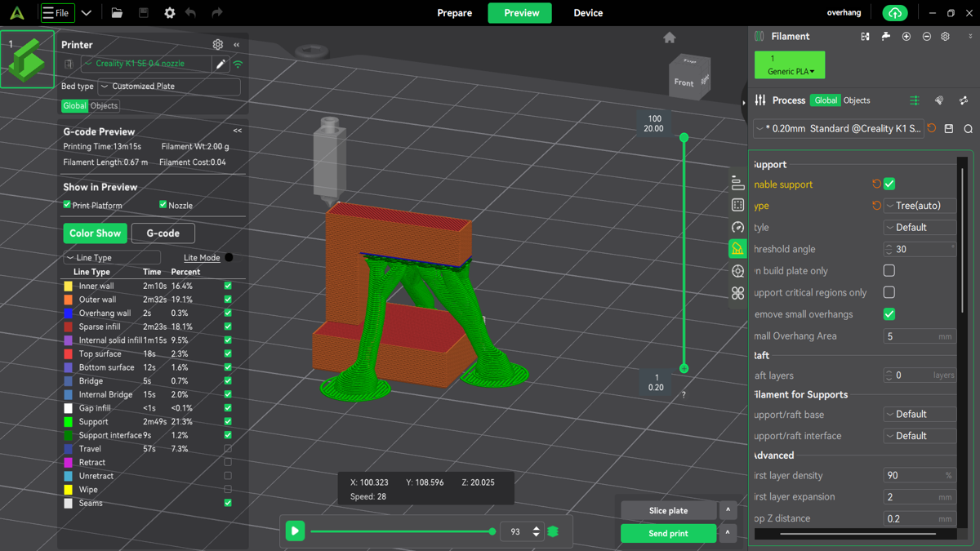Select Objects tab in Process panel
Screen dimensions: 980x551
857,100
